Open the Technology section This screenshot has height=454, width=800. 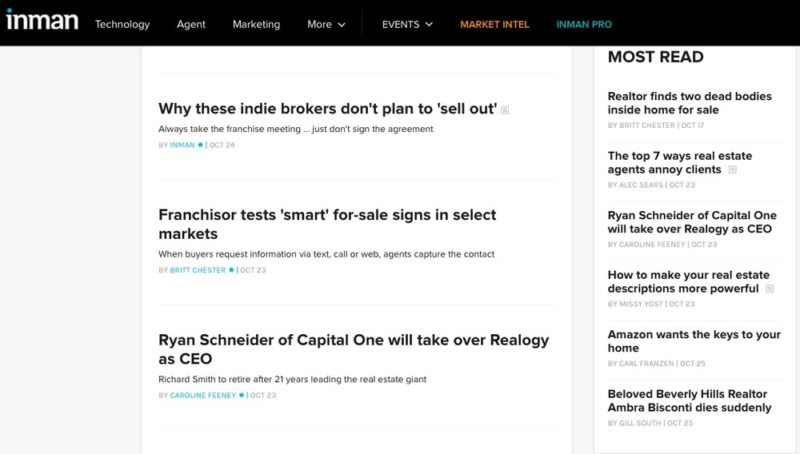pyautogui.click(x=122, y=24)
